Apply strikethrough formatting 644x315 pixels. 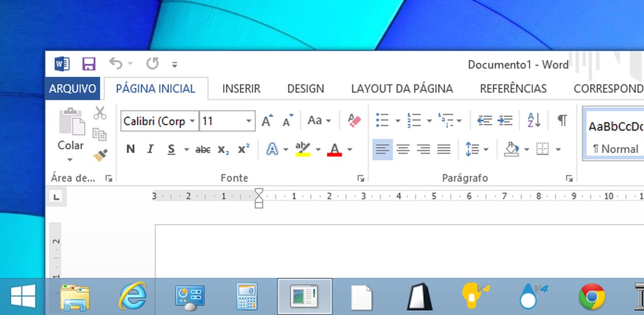pos(203,149)
